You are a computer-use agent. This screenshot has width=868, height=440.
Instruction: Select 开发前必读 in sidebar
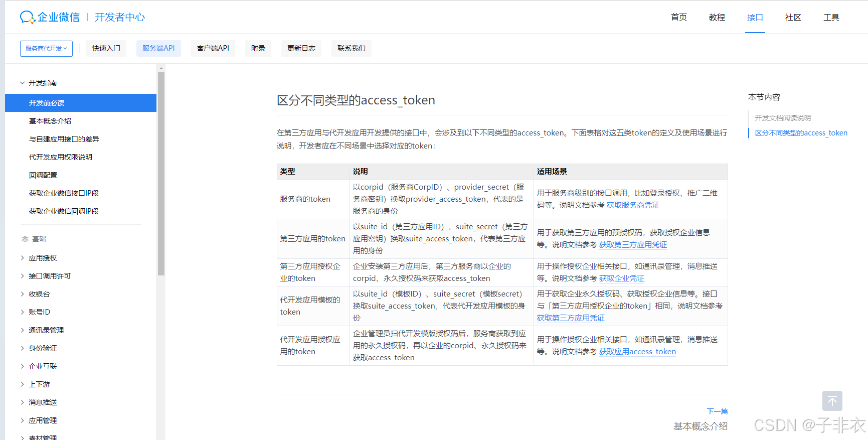pos(81,103)
